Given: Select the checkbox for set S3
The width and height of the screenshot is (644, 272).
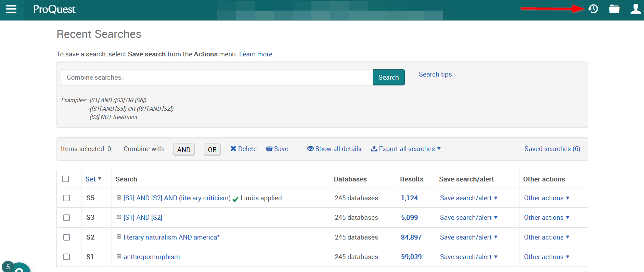Looking at the screenshot, I should pyautogui.click(x=67, y=218).
